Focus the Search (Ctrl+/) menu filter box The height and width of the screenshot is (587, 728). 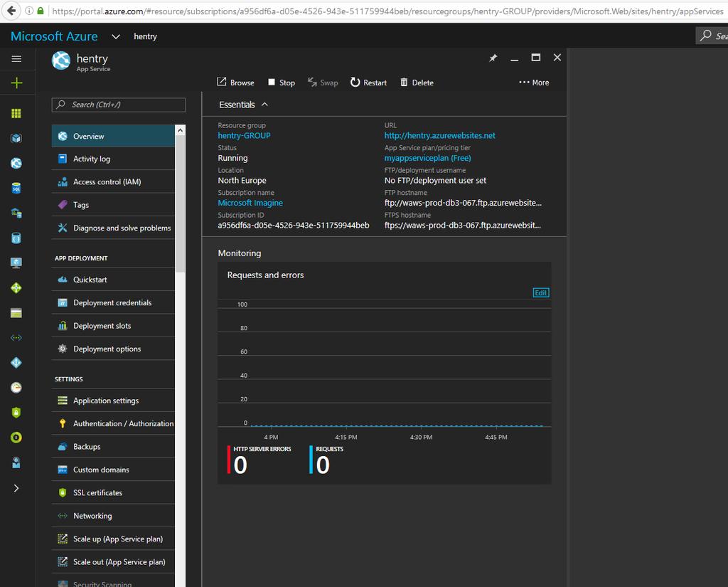[x=119, y=105]
